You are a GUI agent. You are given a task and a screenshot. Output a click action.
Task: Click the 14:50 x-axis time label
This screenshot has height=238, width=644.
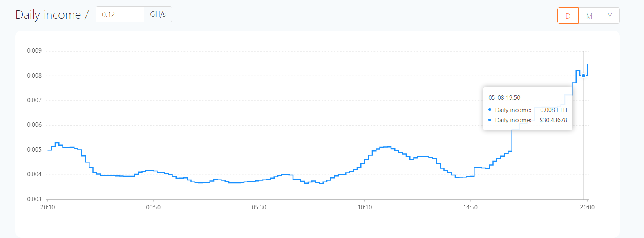(x=470, y=207)
